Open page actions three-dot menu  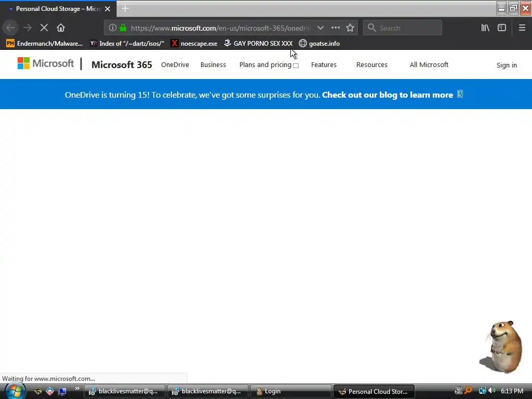coord(335,28)
